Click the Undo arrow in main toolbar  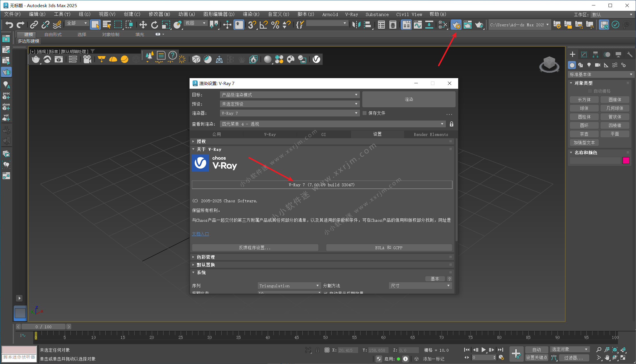pos(9,25)
